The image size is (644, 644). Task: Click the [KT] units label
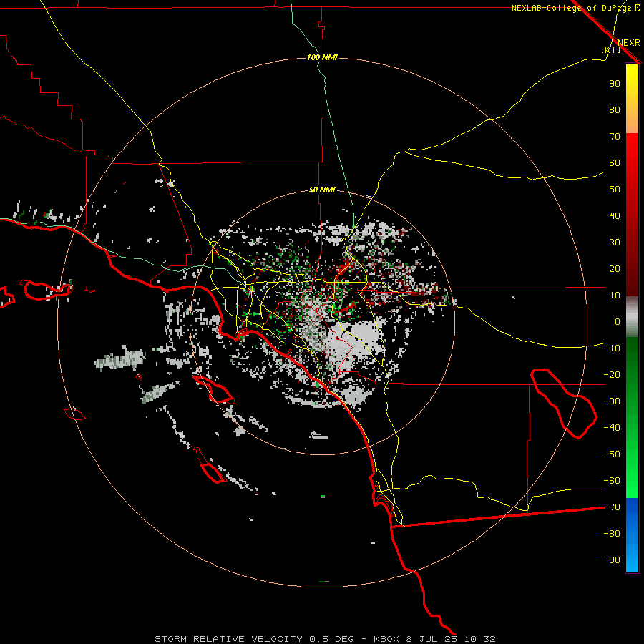coord(610,49)
